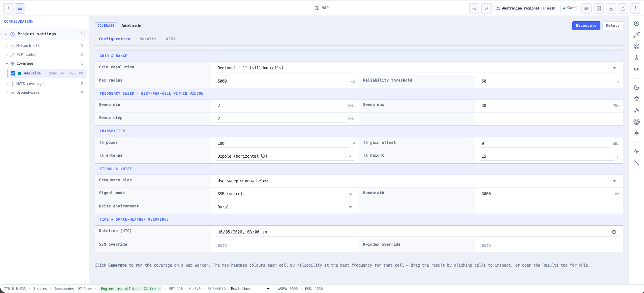Click the undo arrow icon
644x293 pixels.
coord(474,8)
